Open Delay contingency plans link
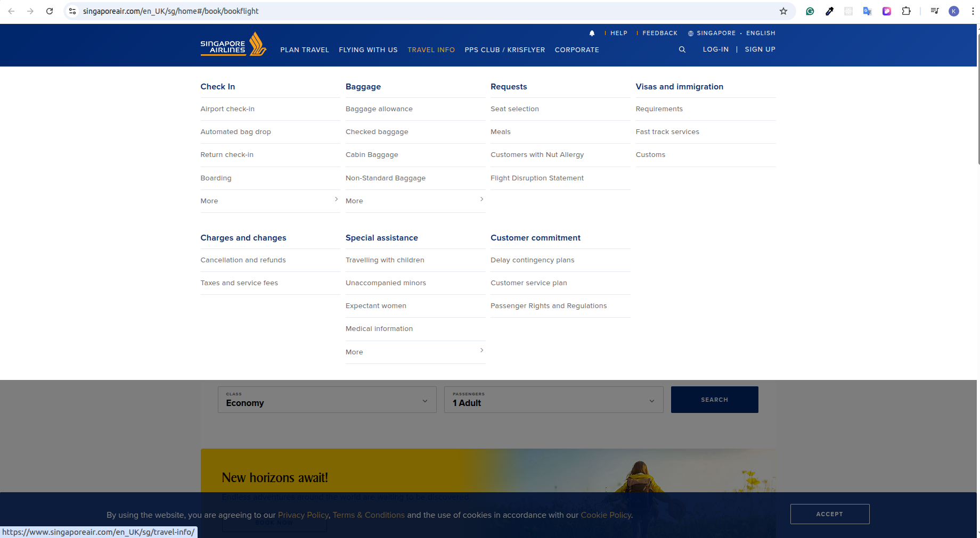The image size is (980, 538). click(532, 260)
